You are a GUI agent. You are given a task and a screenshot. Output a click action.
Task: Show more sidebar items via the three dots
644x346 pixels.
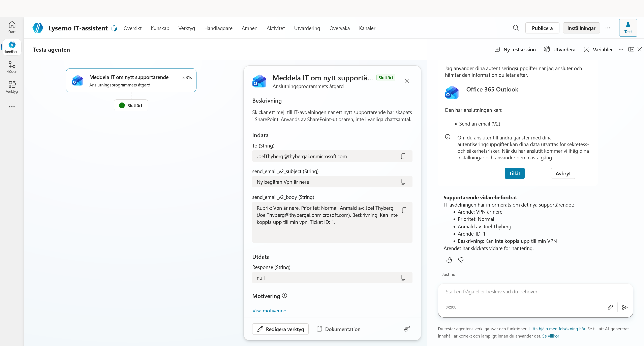(x=12, y=107)
